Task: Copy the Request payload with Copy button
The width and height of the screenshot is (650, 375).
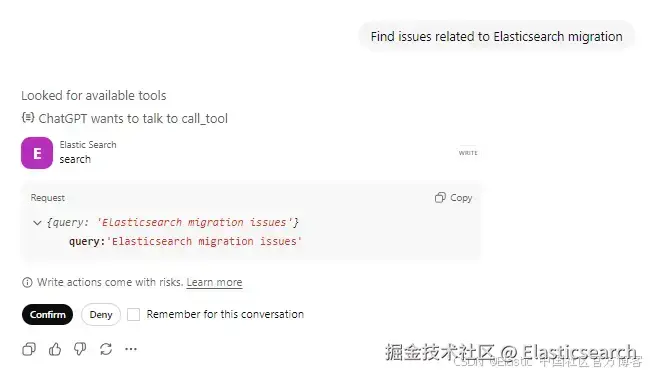Action: click(454, 198)
